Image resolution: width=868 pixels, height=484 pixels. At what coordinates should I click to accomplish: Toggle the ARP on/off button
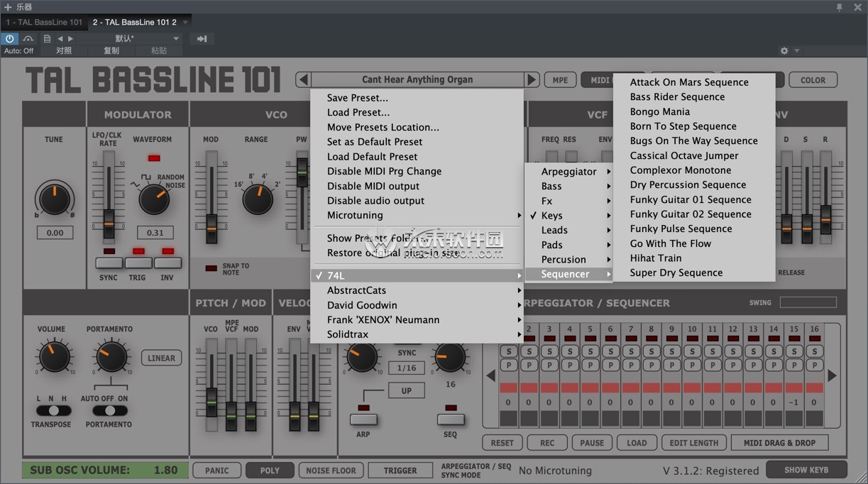click(x=363, y=419)
